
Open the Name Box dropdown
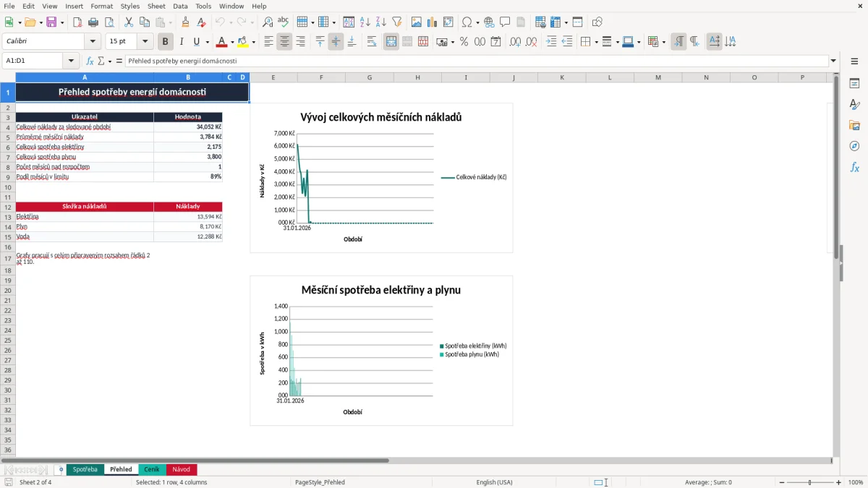(71, 61)
